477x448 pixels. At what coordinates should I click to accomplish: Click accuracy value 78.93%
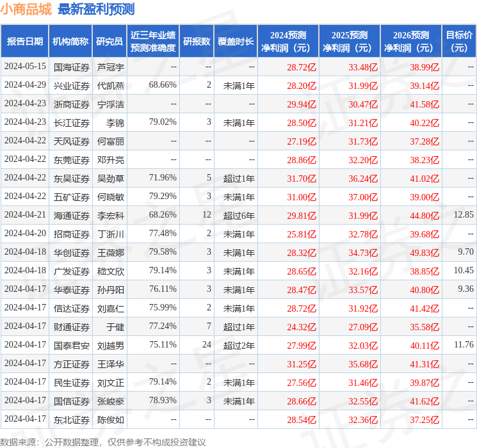(163, 400)
